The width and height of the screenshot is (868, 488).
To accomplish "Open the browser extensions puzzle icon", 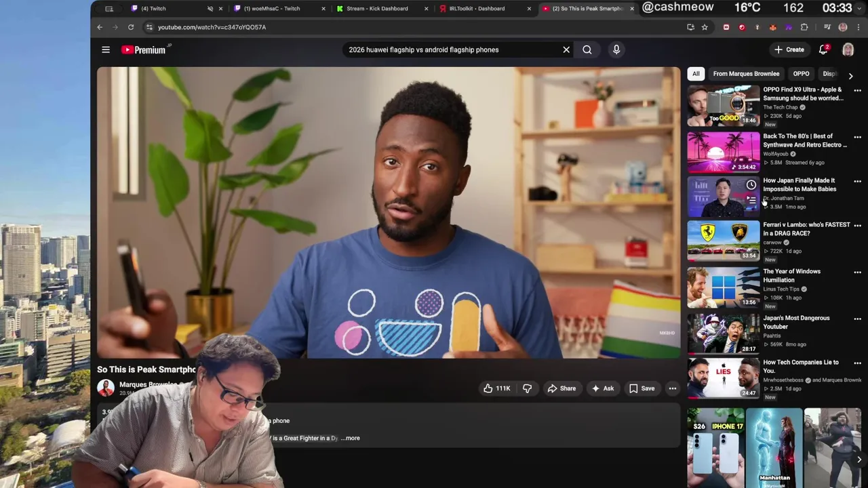I will pos(804,27).
